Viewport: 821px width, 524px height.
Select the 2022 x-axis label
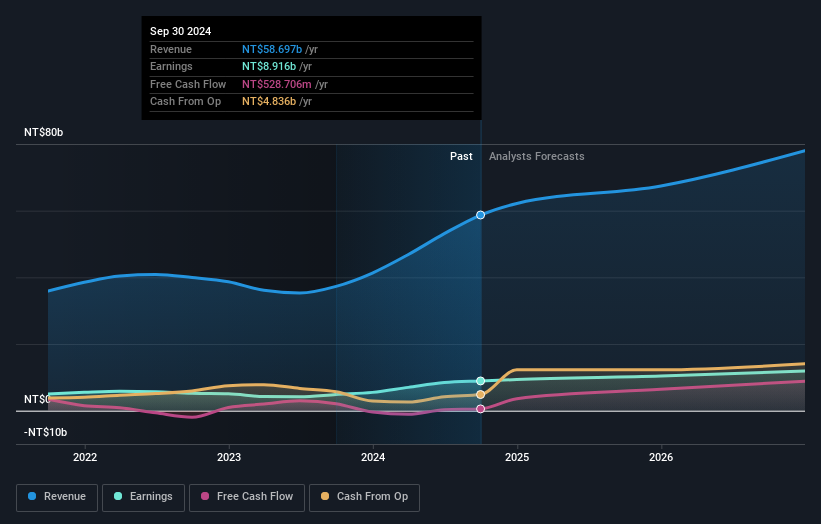(85, 457)
